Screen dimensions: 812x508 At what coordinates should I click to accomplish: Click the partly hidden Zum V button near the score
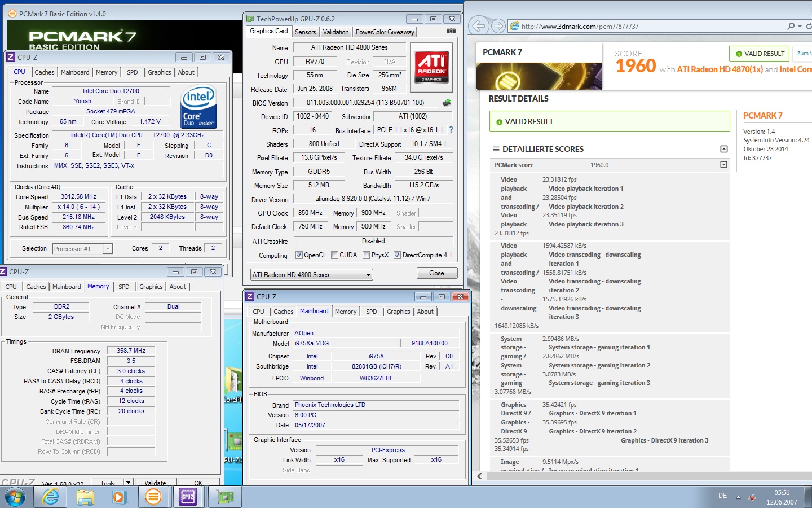click(802, 54)
